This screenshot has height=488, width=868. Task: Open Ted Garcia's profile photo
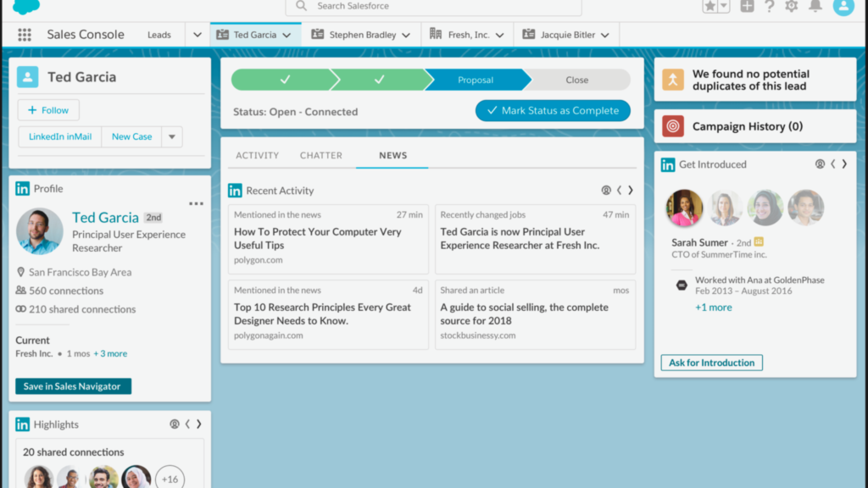coord(39,231)
